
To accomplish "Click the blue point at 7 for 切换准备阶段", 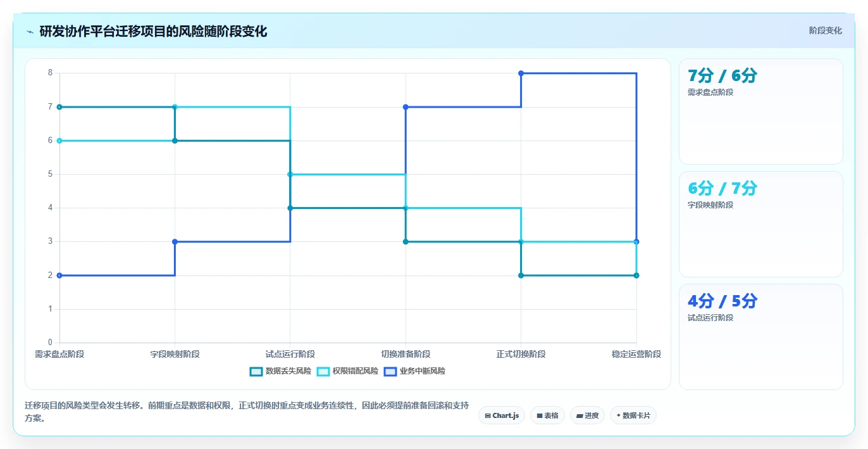I will point(406,107).
